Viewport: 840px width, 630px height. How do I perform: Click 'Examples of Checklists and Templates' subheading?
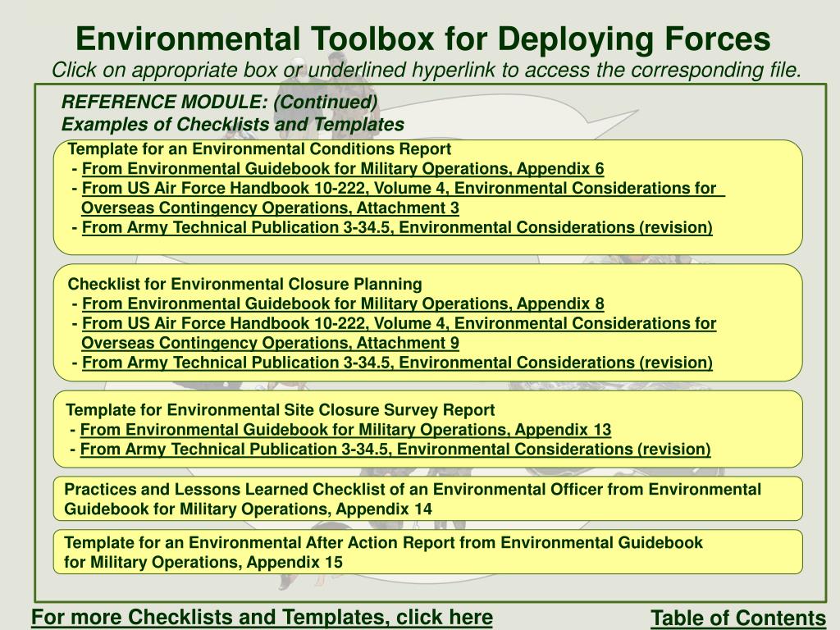[232, 125]
